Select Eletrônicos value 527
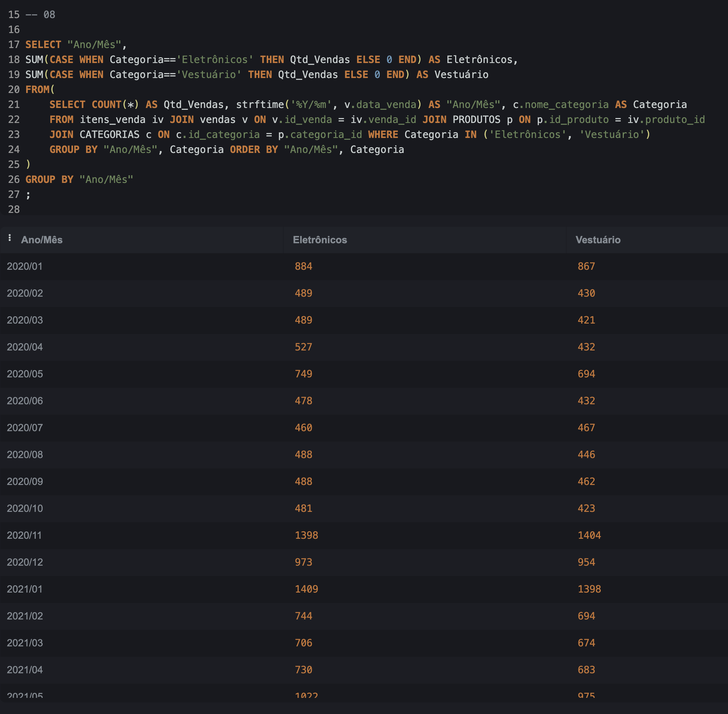This screenshot has height=714, width=728. click(303, 347)
